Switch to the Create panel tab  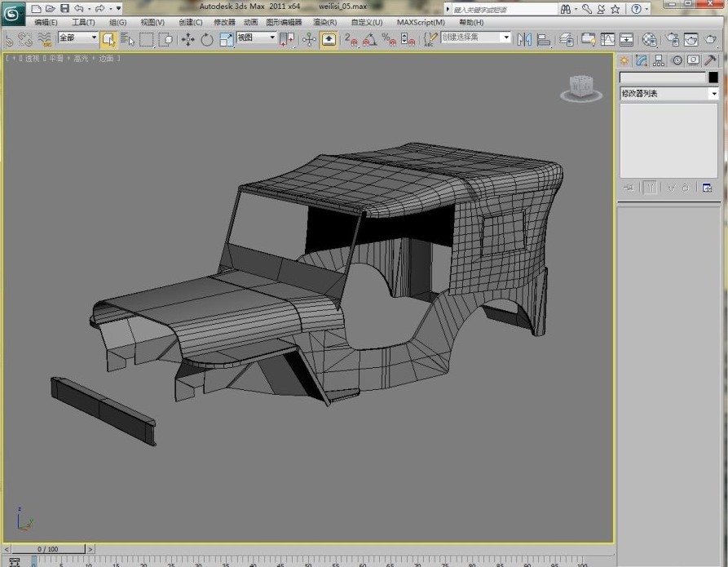tap(624, 60)
